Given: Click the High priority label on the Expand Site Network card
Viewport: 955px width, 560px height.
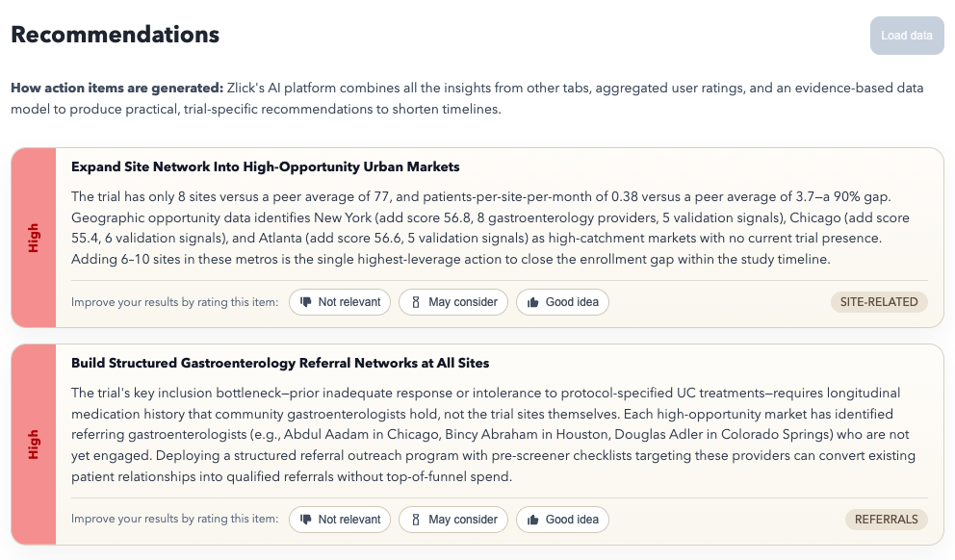Looking at the screenshot, I should tap(34, 238).
